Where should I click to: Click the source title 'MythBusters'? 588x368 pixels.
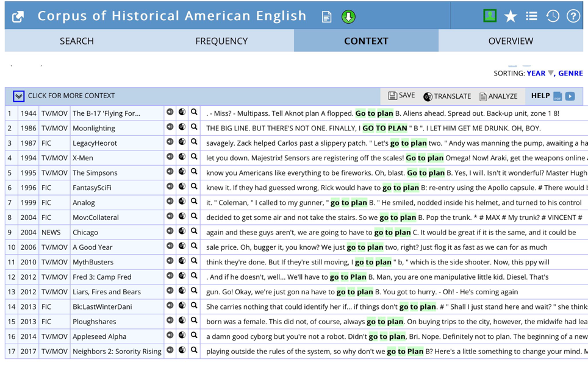click(93, 262)
